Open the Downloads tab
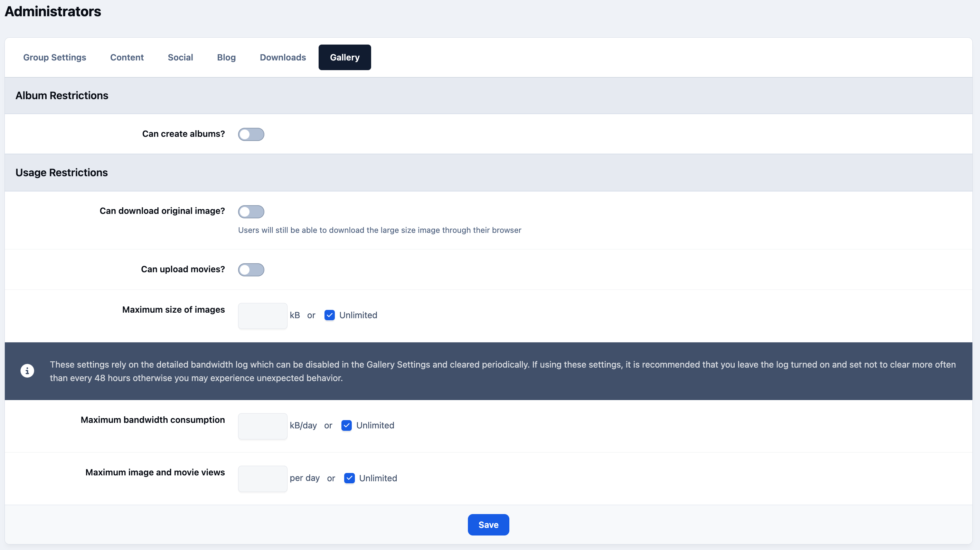This screenshot has height=550, width=980. (x=283, y=57)
